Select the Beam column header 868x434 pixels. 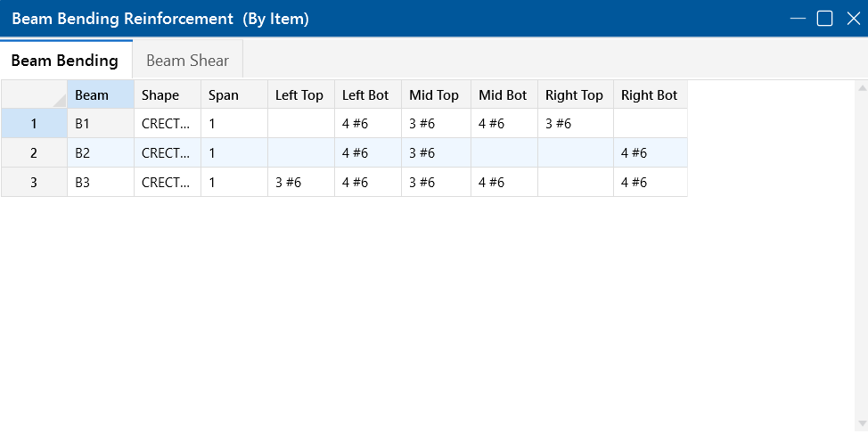[x=100, y=95]
